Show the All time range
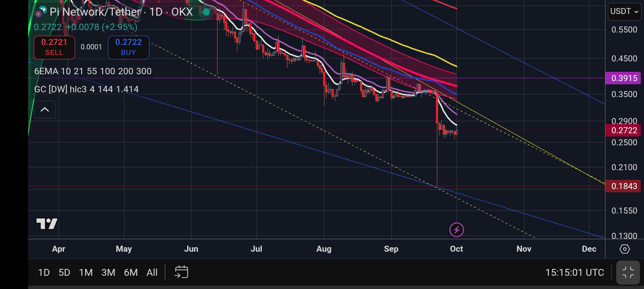 coord(152,273)
